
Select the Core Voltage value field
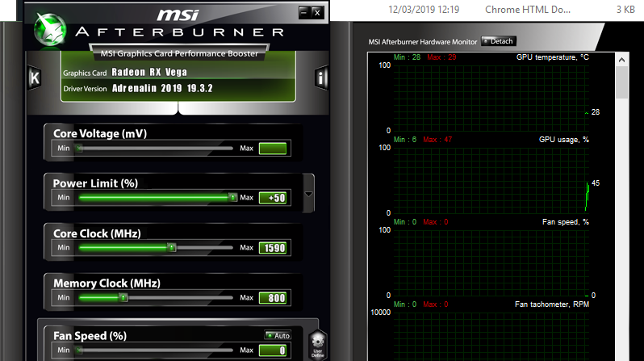pos(273,149)
